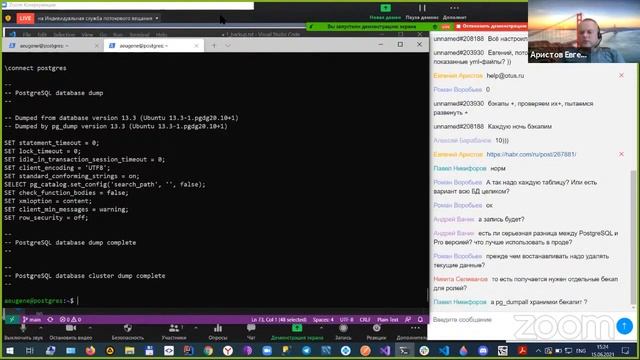The width and height of the screenshot is (640, 360).
Task: Expand the share screen options arrow
Action: pyautogui.click(x=321, y=328)
